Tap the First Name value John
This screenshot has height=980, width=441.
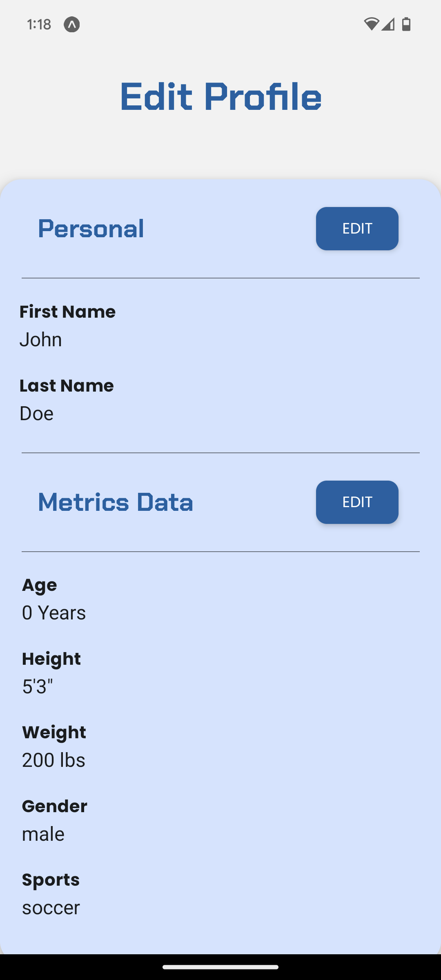pyautogui.click(x=41, y=340)
